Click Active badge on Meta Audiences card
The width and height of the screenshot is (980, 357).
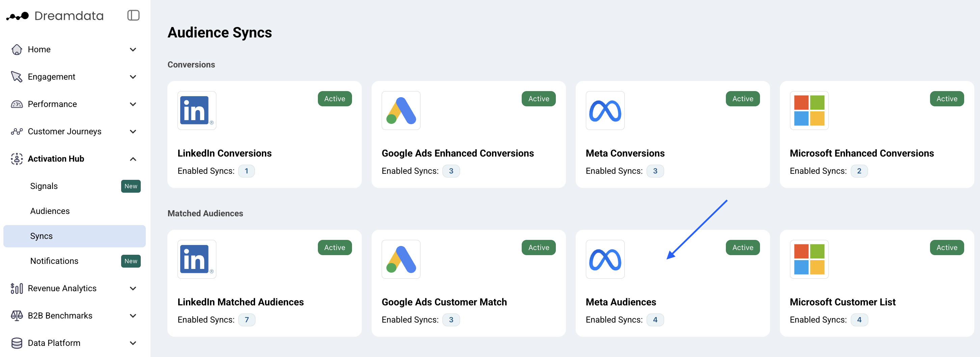tap(743, 248)
